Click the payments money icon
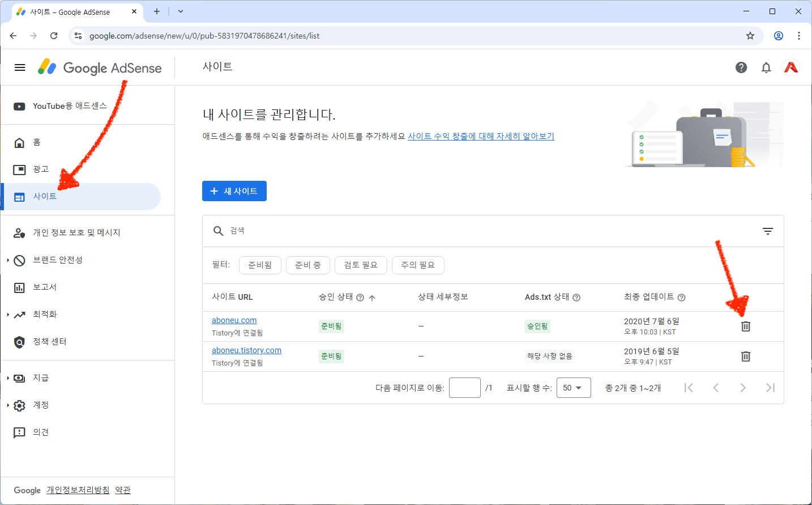This screenshot has height=505, width=812. [x=19, y=378]
